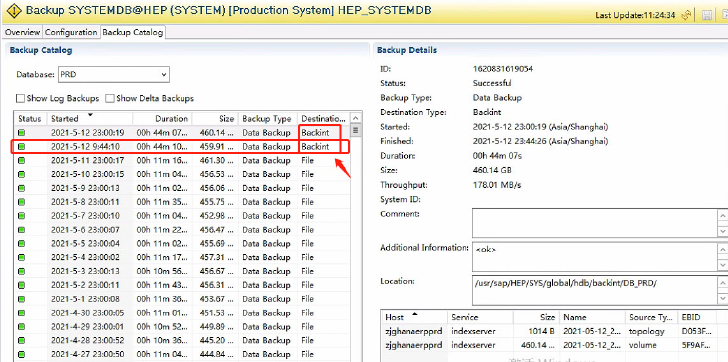Click green status icon of 2021-5-6 23:00:07 backup

pos(21,230)
